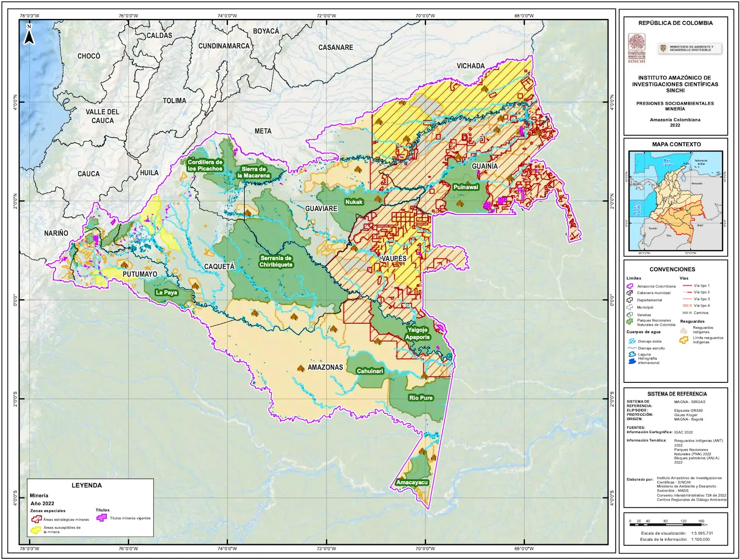Click the Límite resguardos indígenas orange symbol
The width and height of the screenshot is (740, 560).
[684, 339]
